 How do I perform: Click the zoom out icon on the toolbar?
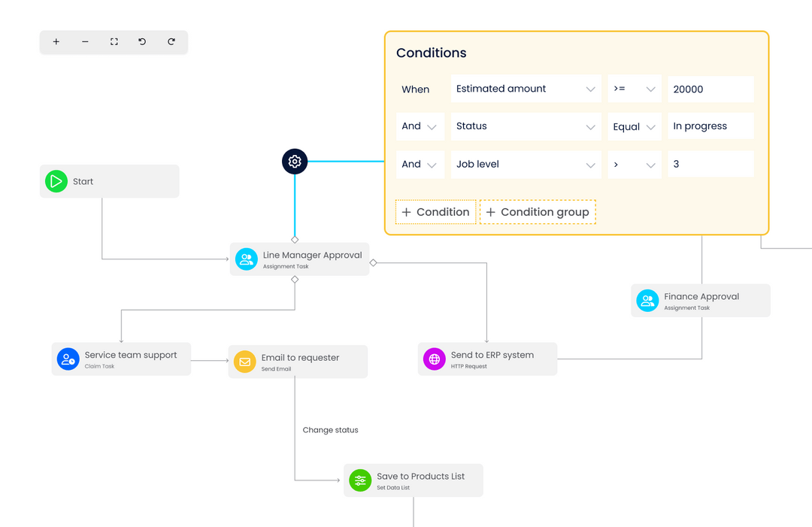(x=84, y=42)
